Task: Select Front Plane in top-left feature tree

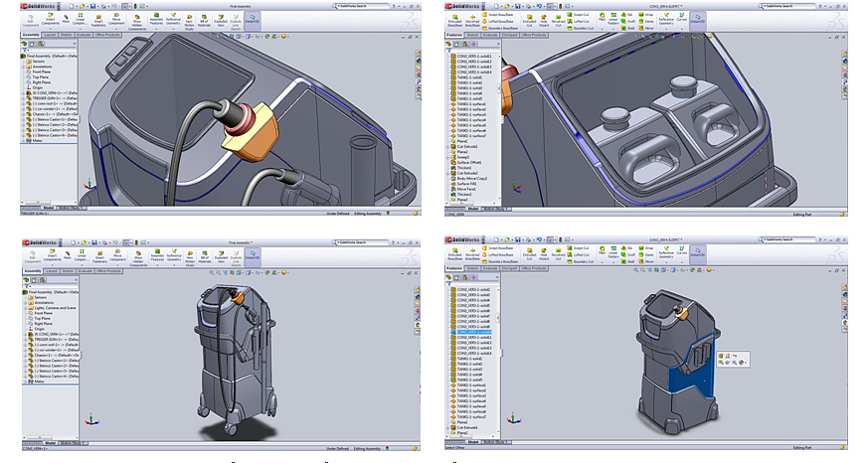Action: 43,73
